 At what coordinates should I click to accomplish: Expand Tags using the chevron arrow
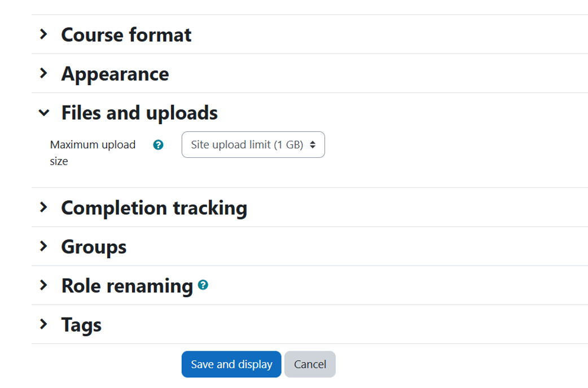click(43, 324)
